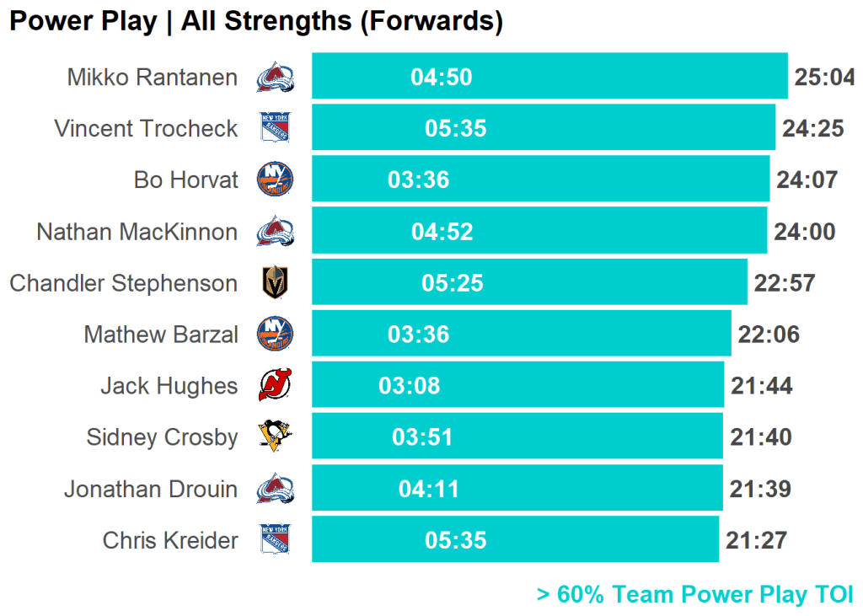Click the Mikko Rantanen player name
Image resolution: width=863 pixels, height=616 pixels.
click(x=153, y=78)
